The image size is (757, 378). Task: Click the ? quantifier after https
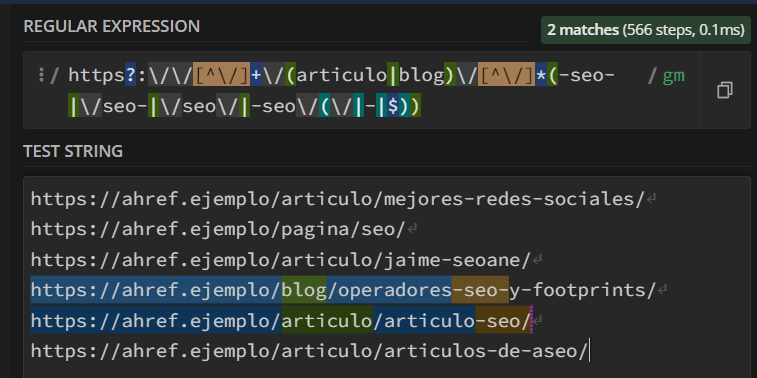tap(130, 75)
